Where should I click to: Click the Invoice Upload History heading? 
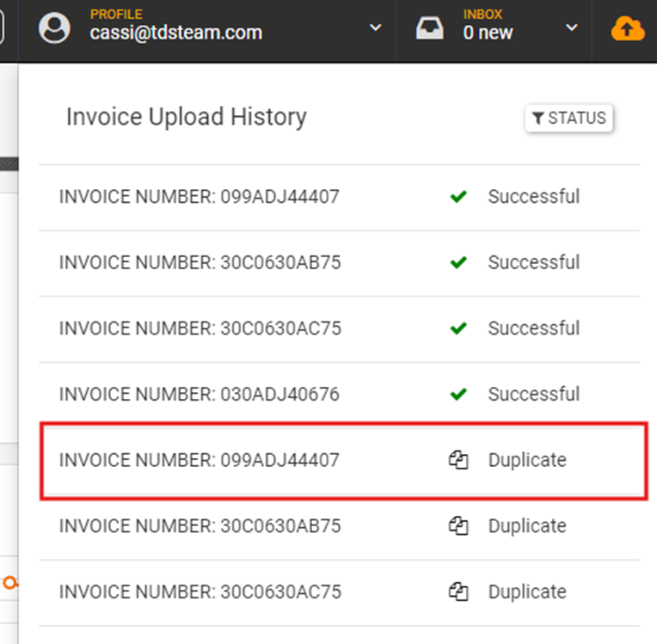[x=187, y=117]
